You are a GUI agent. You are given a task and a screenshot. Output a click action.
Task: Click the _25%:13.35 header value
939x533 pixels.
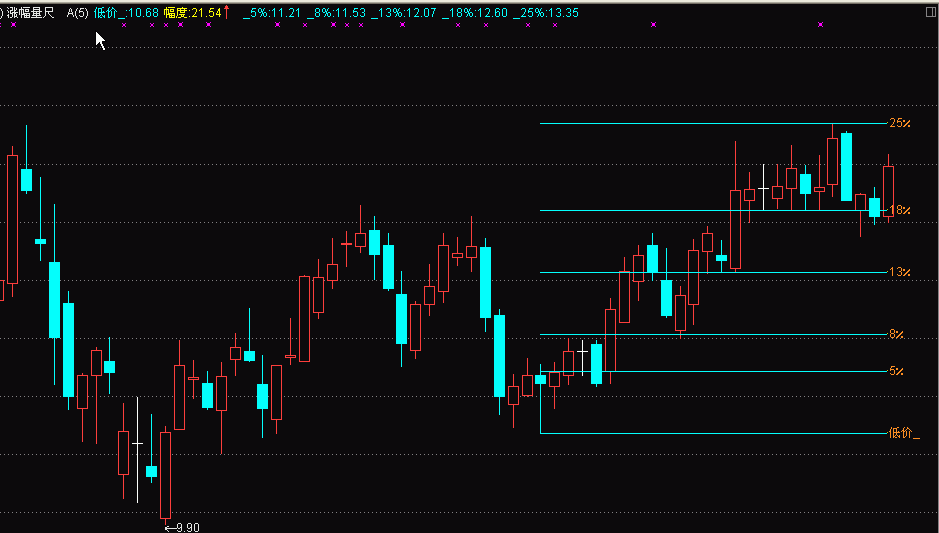click(546, 13)
